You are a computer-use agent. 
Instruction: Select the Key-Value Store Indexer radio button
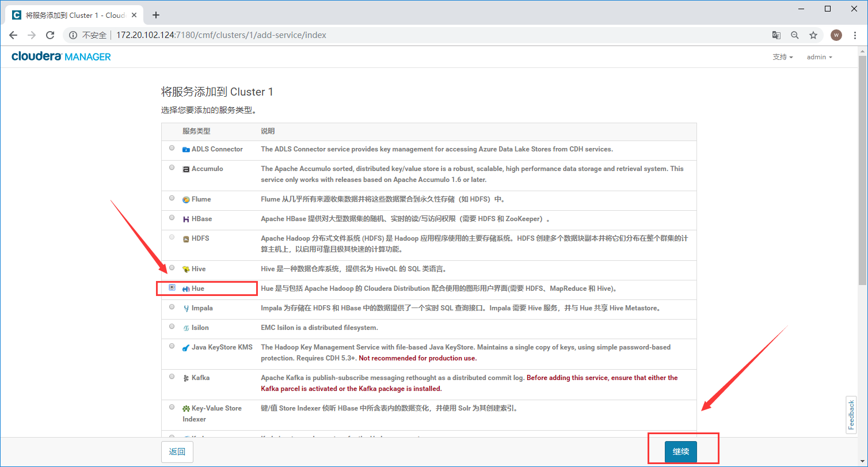172,407
